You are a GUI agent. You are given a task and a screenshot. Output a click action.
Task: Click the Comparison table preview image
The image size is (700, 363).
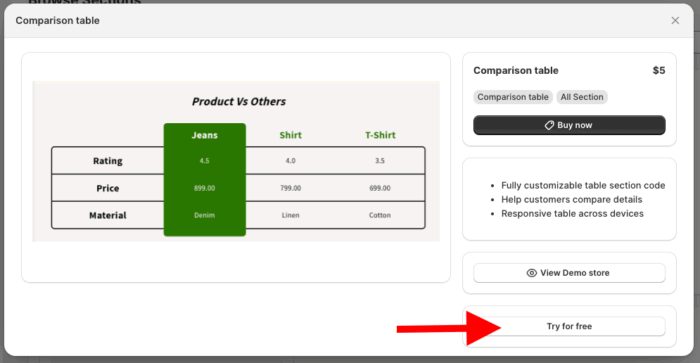click(236, 161)
